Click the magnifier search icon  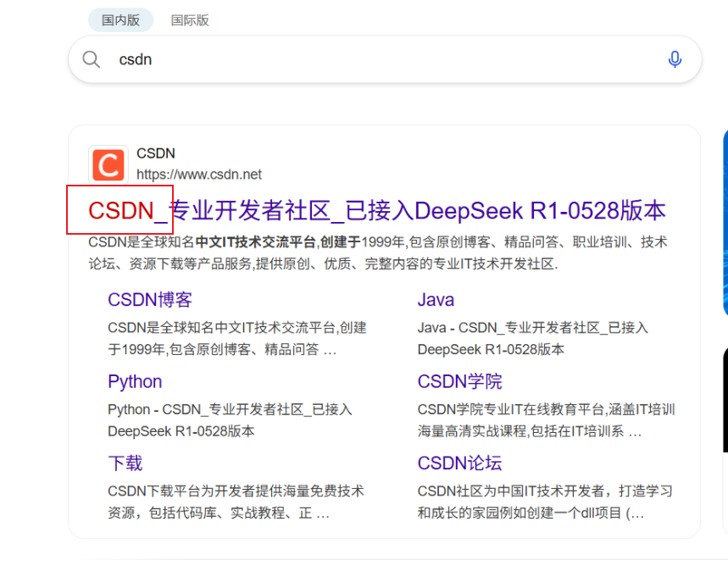click(91, 60)
